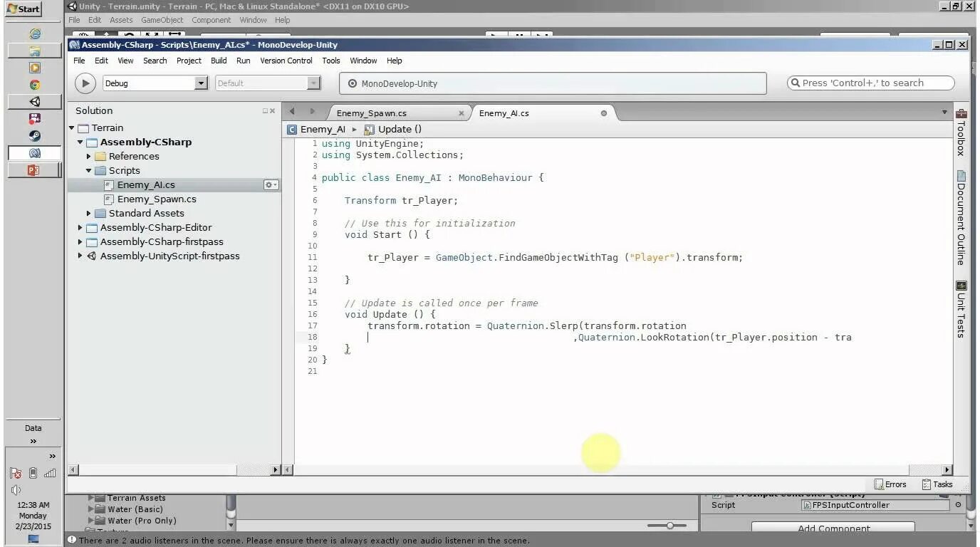The height and width of the screenshot is (547, 980).
Task: Click the References folder icon
Action: coord(100,157)
